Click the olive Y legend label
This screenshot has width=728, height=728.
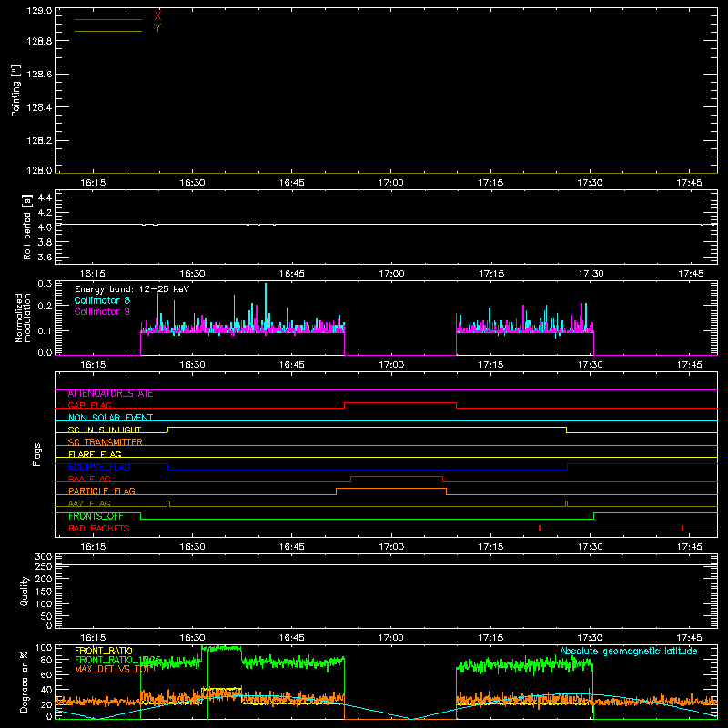coord(157,28)
